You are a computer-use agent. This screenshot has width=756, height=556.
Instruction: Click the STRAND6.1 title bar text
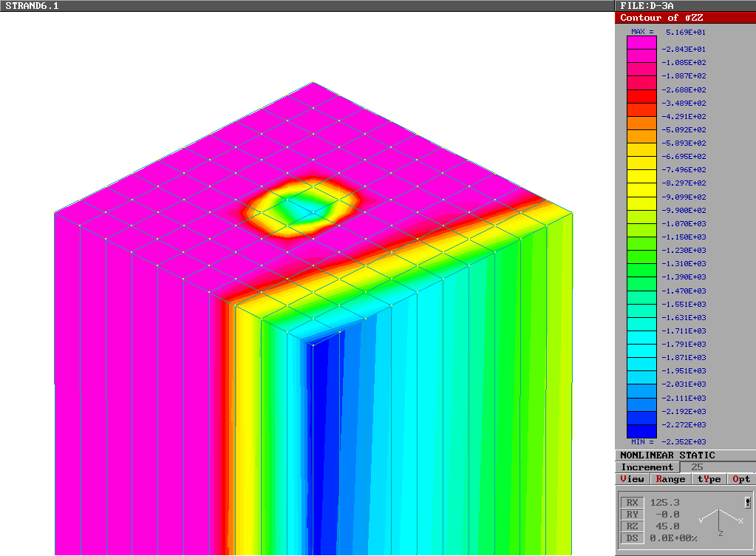32,6
